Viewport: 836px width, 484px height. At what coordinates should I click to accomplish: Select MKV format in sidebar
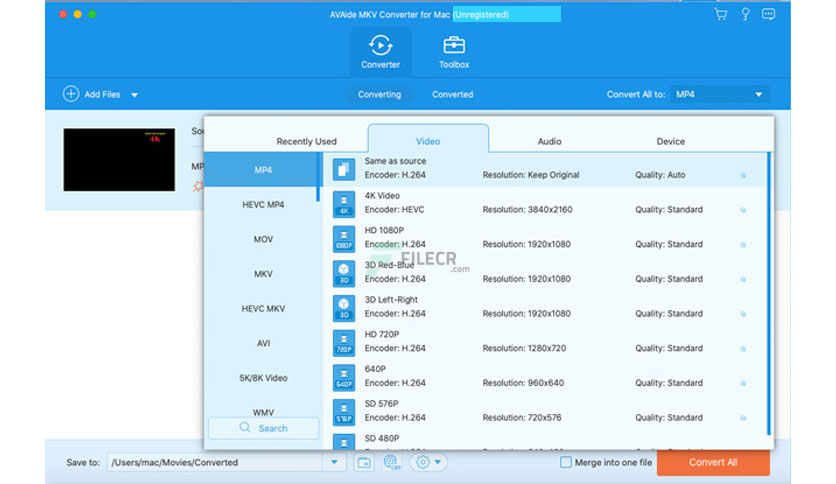[x=263, y=273]
